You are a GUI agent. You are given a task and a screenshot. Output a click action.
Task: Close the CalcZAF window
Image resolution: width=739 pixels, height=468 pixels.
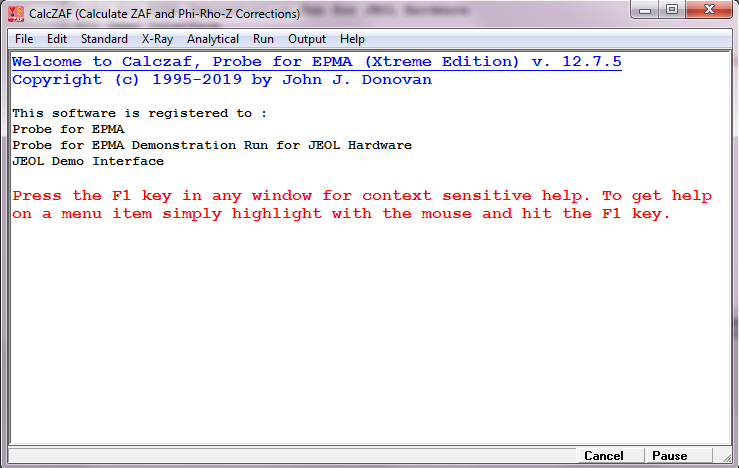[708, 10]
